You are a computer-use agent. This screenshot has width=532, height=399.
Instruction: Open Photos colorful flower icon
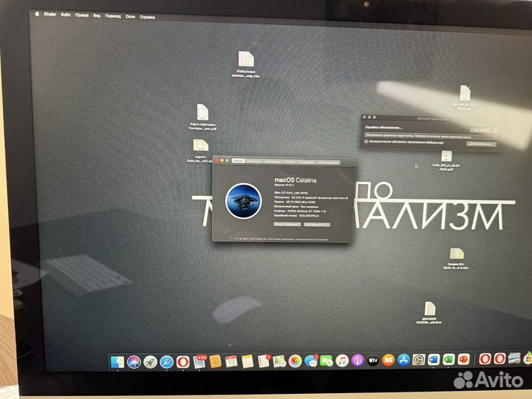(x=295, y=361)
